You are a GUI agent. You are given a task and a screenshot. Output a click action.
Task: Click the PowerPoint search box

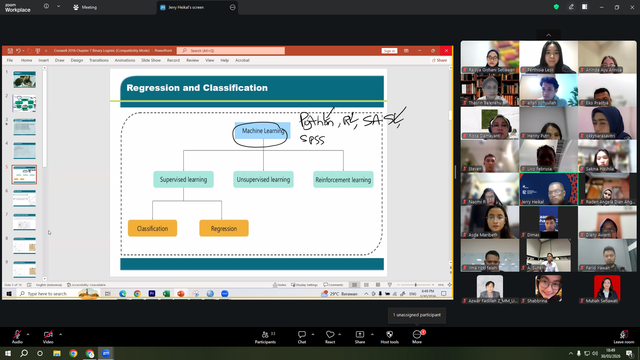tap(231, 51)
